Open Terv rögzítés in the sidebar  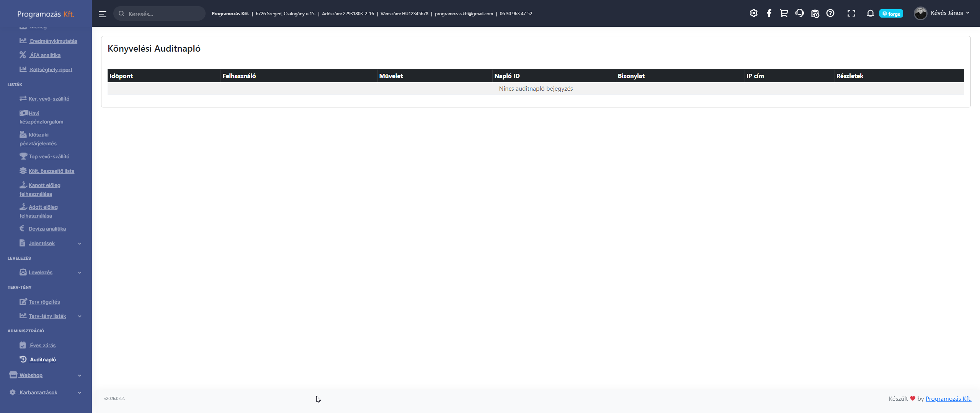point(44,302)
